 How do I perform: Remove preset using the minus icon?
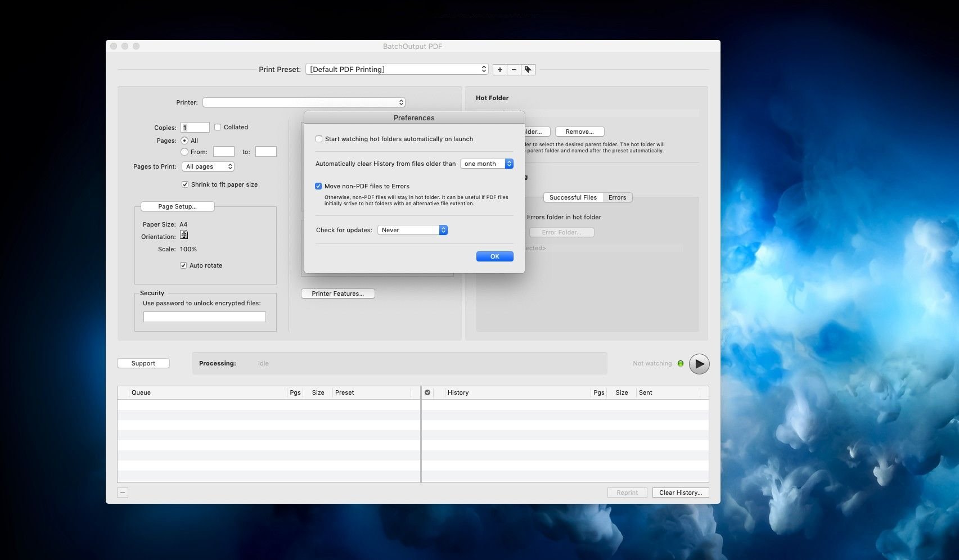pyautogui.click(x=514, y=70)
